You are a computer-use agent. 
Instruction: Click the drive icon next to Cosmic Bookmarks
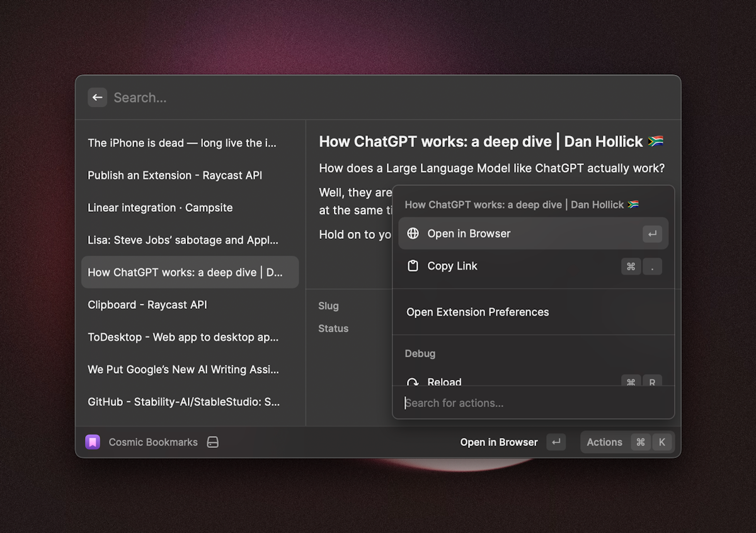213,442
